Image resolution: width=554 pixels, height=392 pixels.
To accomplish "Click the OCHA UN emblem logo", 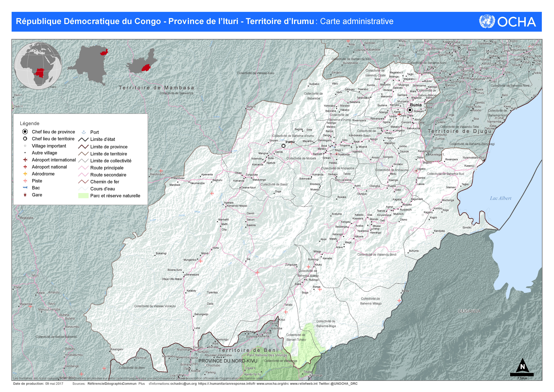I will [x=487, y=21].
